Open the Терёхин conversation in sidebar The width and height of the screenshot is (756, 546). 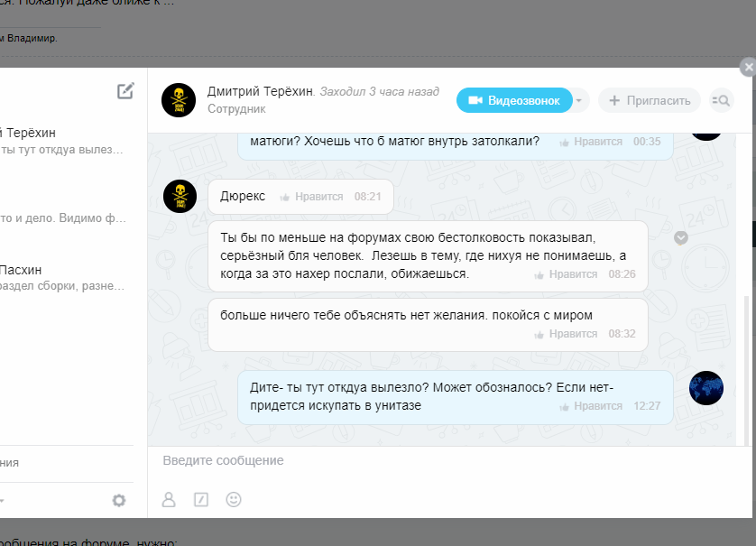[63, 142]
